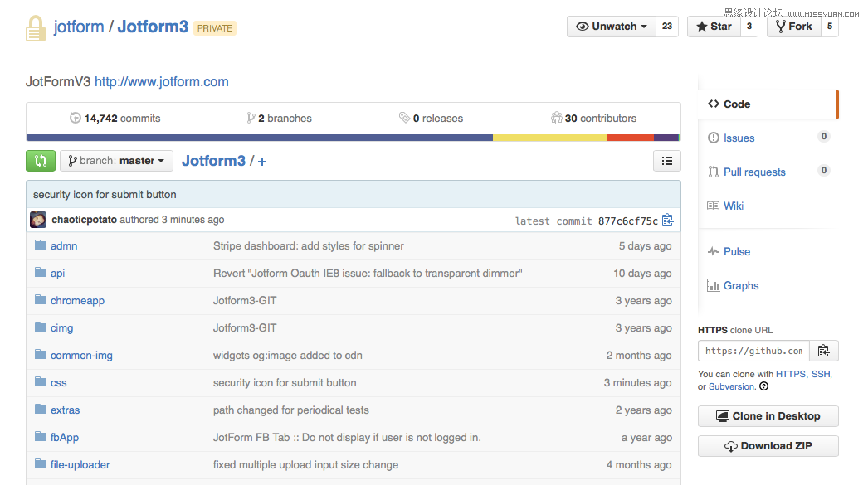
Task: Open commit message security icon for submit button header
Action: coord(105,195)
